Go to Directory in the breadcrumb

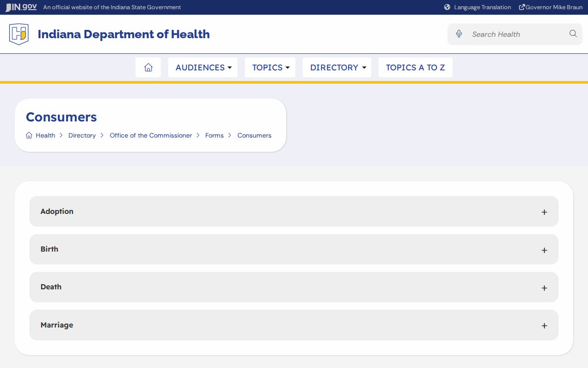click(82, 135)
